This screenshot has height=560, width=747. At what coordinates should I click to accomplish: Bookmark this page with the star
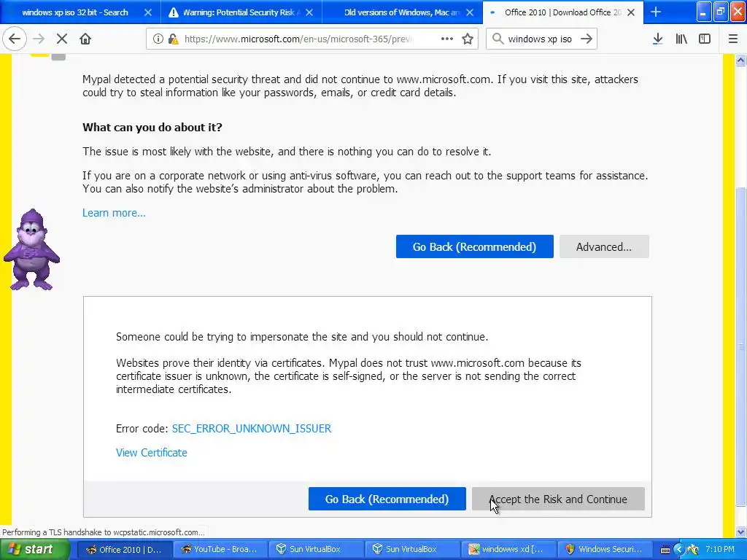[x=468, y=39]
